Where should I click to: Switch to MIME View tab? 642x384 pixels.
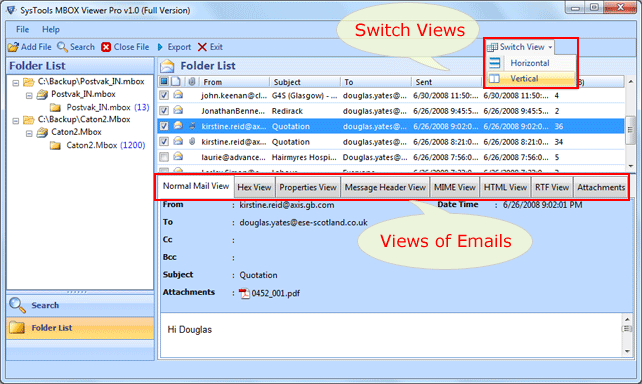click(455, 187)
